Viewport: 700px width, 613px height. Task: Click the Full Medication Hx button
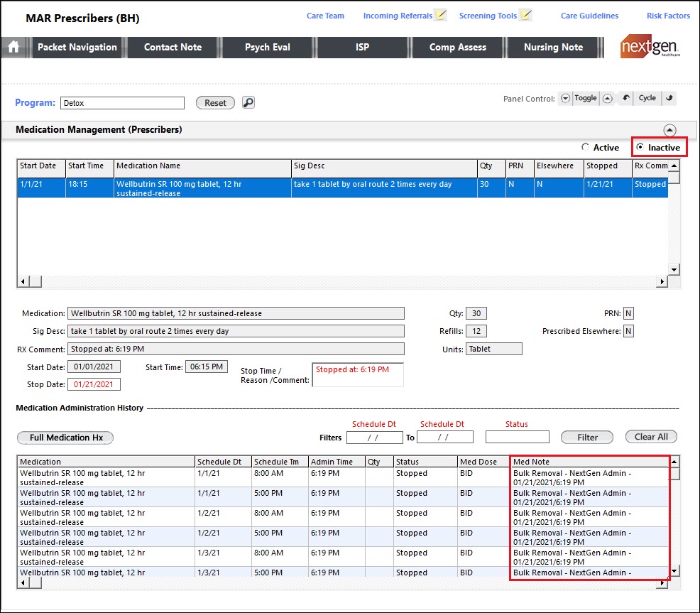pyautogui.click(x=65, y=438)
